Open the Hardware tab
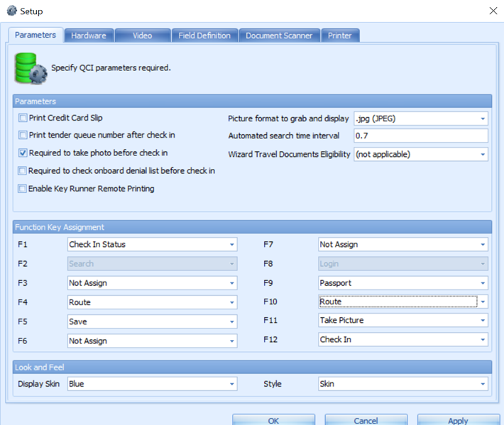Viewport: 504px width, 425px height. pyautogui.click(x=89, y=35)
